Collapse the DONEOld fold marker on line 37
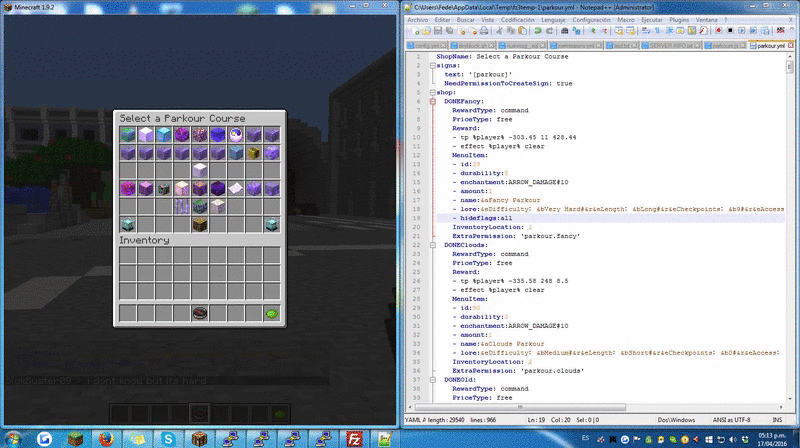 click(x=433, y=380)
